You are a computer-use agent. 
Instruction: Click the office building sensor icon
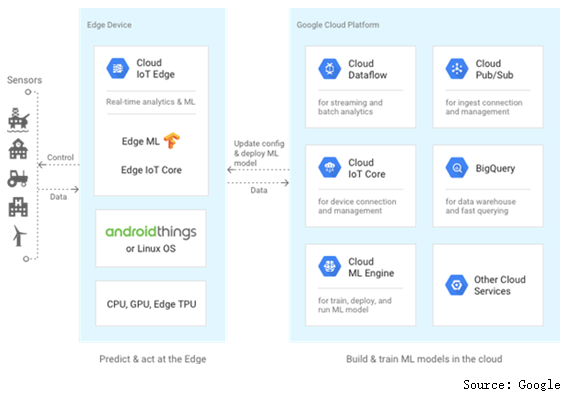pos(18,207)
